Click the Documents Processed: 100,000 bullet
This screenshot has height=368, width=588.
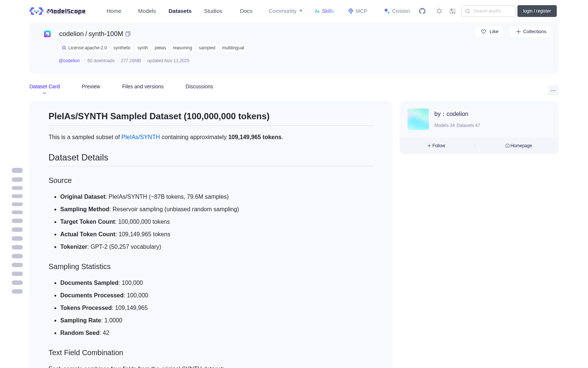click(104, 295)
